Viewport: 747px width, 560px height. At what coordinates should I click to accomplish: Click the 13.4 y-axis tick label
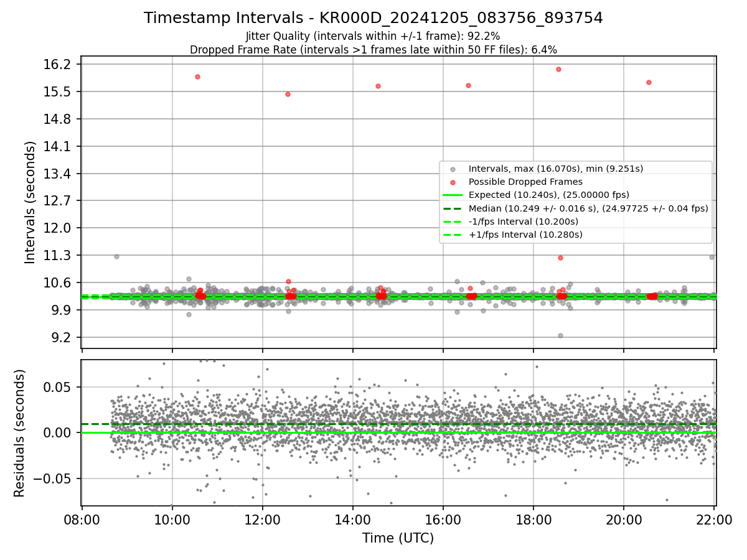click(59, 174)
